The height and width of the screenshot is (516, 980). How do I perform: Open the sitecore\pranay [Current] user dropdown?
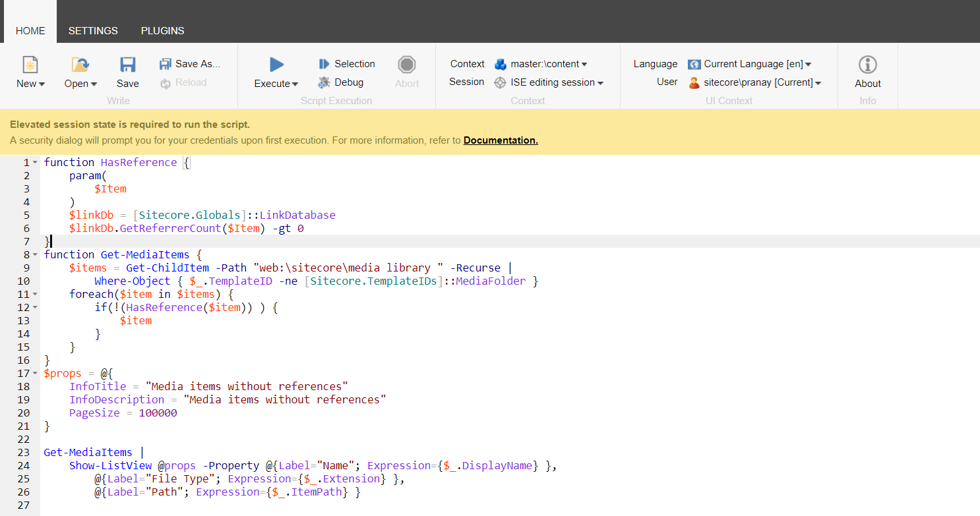tap(762, 82)
